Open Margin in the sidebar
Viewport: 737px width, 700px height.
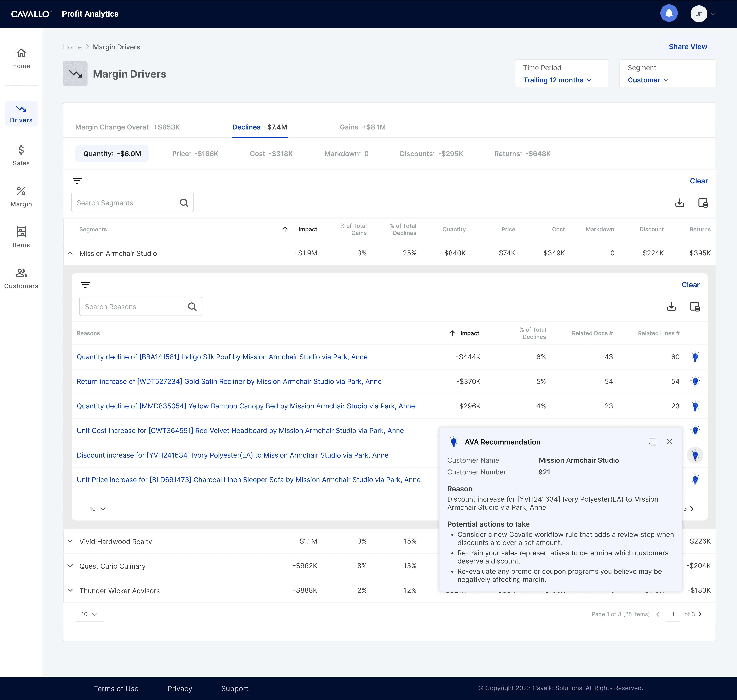[x=21, y=197]
